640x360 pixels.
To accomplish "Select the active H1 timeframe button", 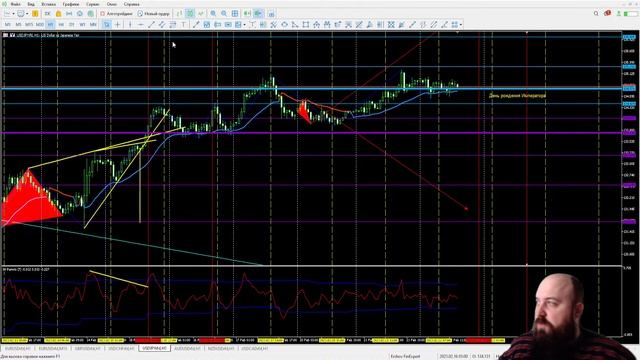I will tap(50, 25).
